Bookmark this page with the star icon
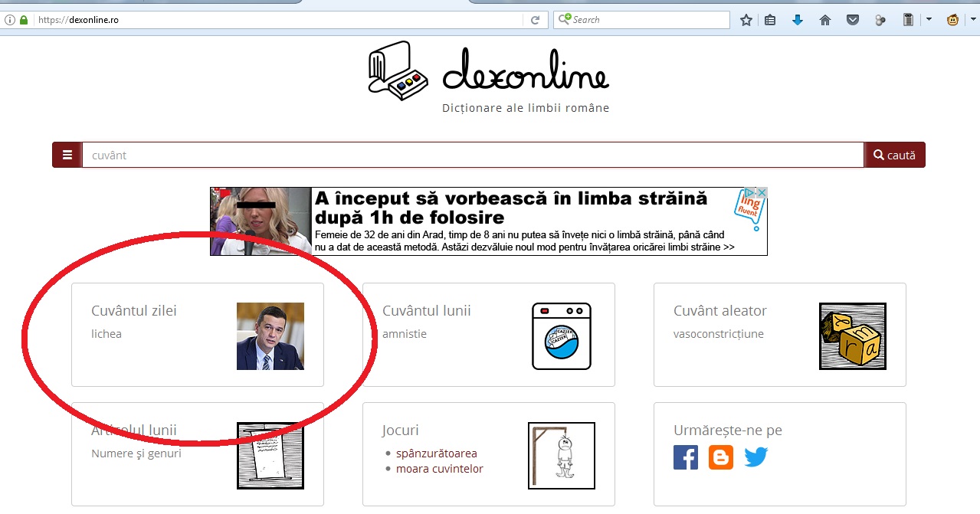This screenshot has height=514, width=980. [746, 20]
